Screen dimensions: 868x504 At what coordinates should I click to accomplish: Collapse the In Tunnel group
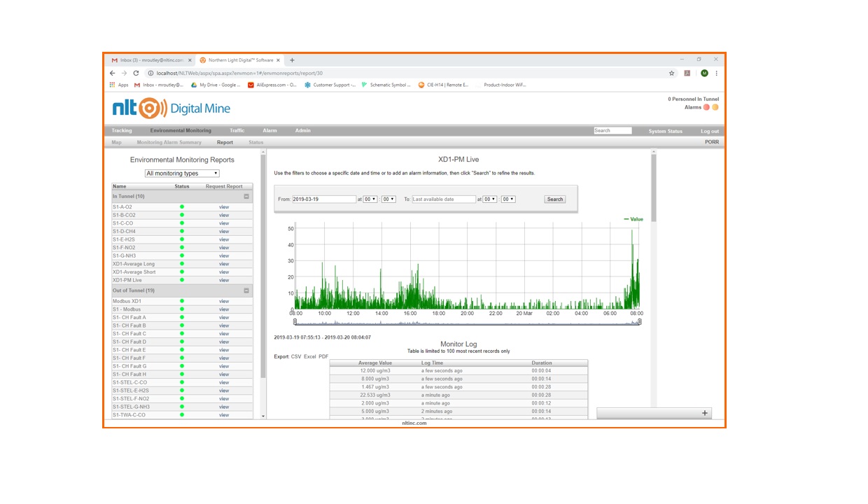246,197
